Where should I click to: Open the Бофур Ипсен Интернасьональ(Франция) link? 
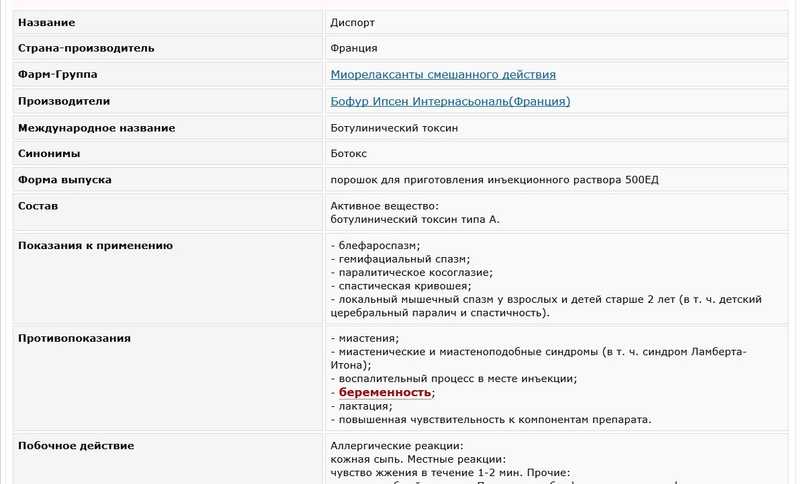click(x=450, y=101)
